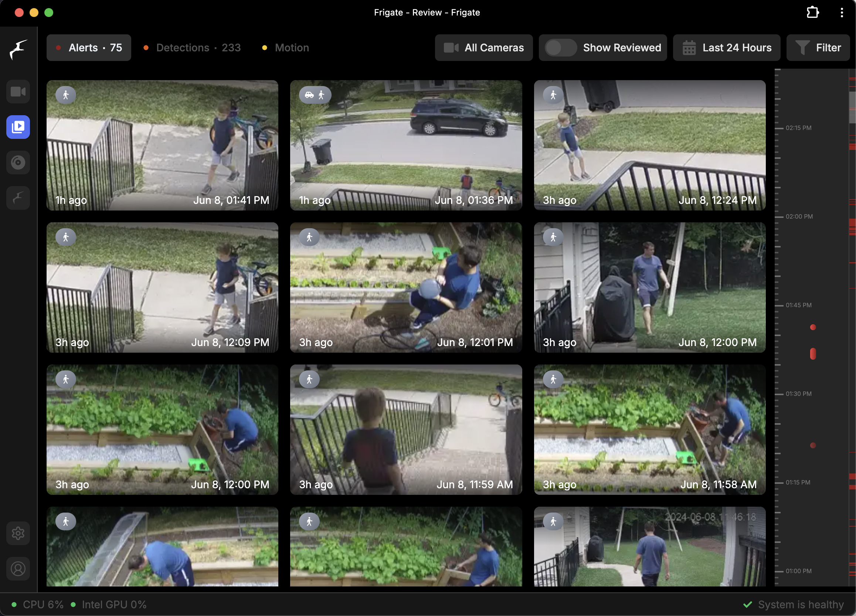
Task: Open the Last 24 Hours date picker
Action: tap(727, 48)
